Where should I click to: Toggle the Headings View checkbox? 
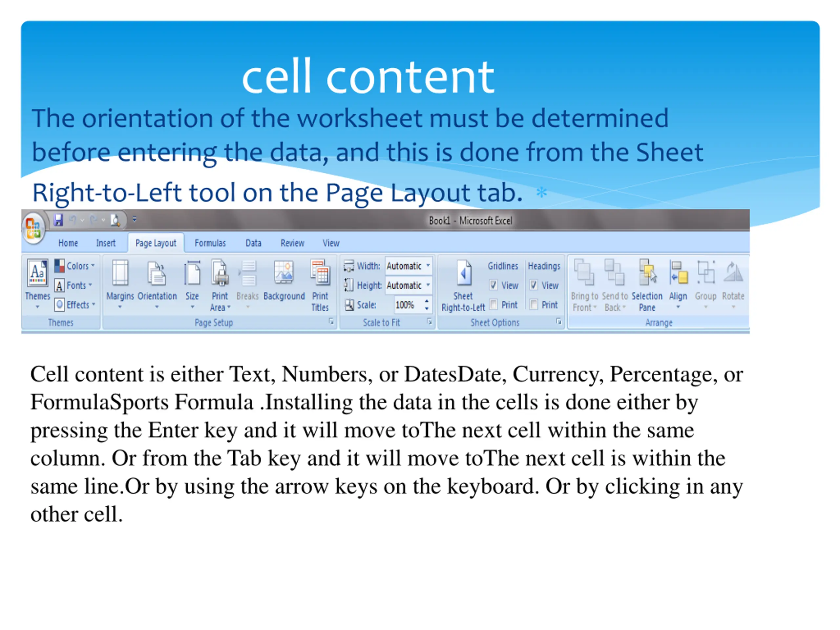pos(534,285)
